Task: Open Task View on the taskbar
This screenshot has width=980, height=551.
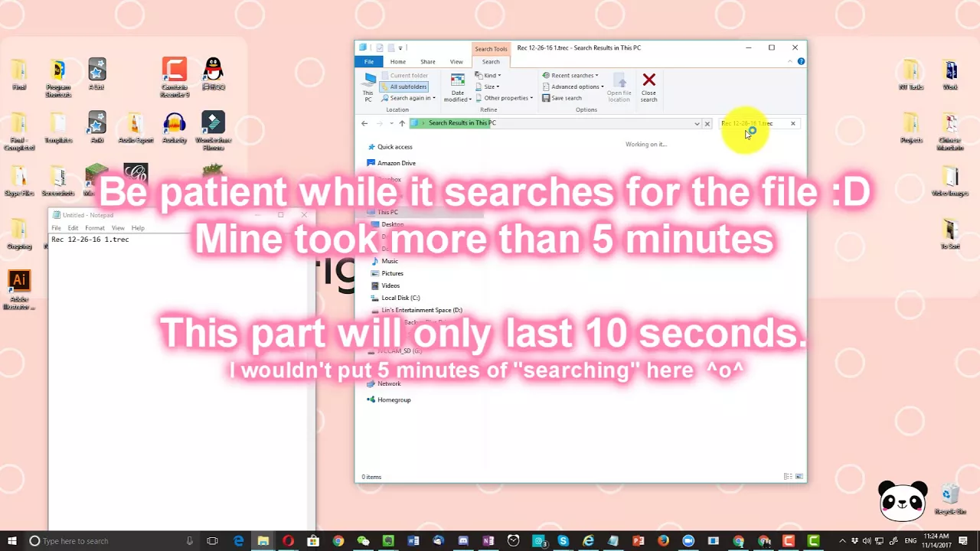Action: [213, 541]
